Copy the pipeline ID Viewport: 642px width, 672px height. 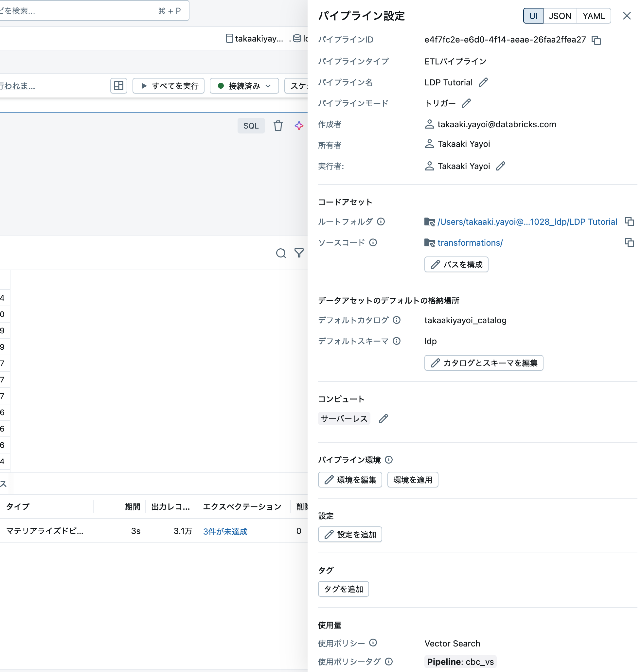pos(597,40)
